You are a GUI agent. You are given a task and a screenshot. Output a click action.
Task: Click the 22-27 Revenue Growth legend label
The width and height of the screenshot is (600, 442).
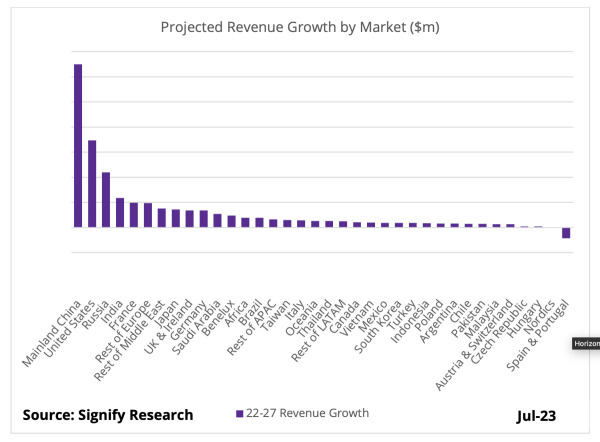coord(307,413)
